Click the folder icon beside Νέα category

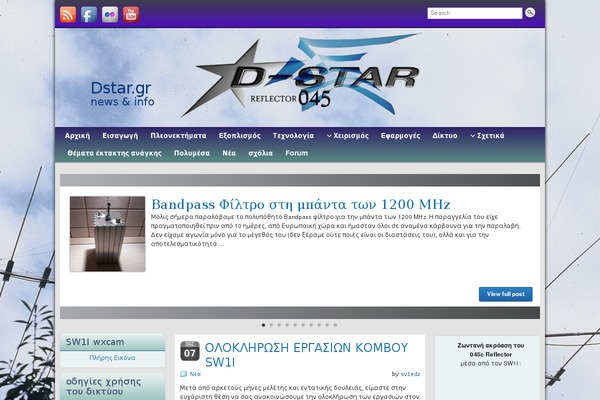coord(184,374)
